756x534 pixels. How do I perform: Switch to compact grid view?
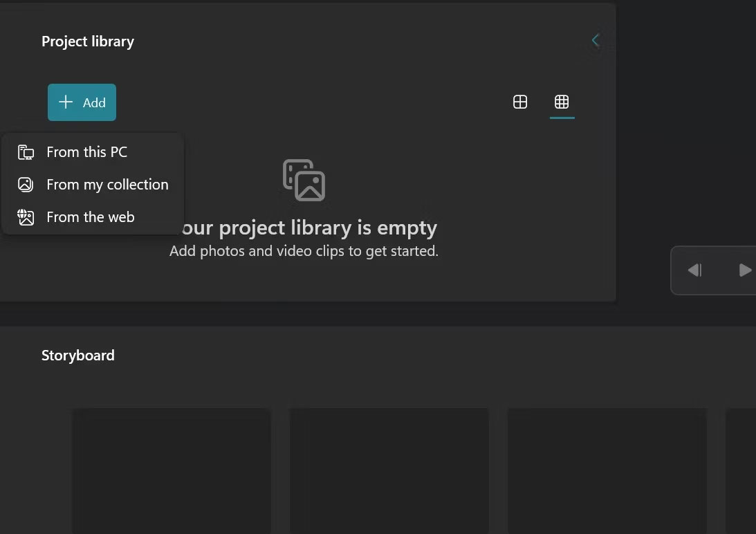519,101
